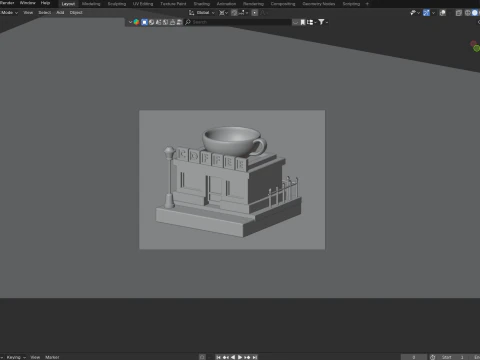Jump to next keyframe

pyautogui.click(x=247, y=357)
